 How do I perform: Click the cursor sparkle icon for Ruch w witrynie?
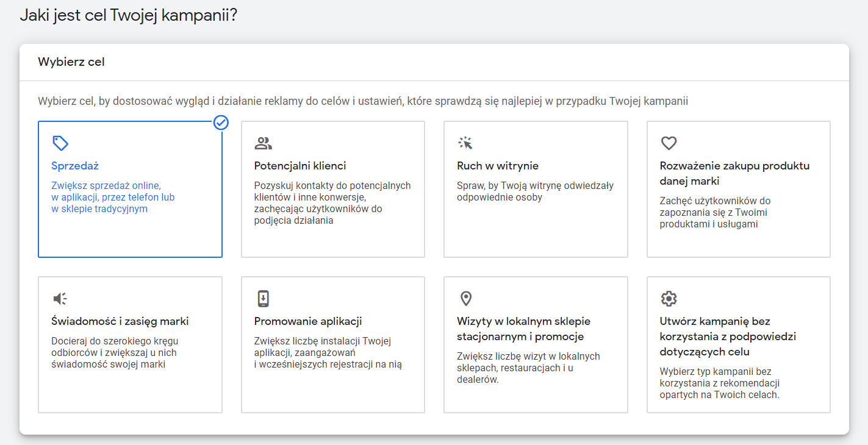point(465,143)
